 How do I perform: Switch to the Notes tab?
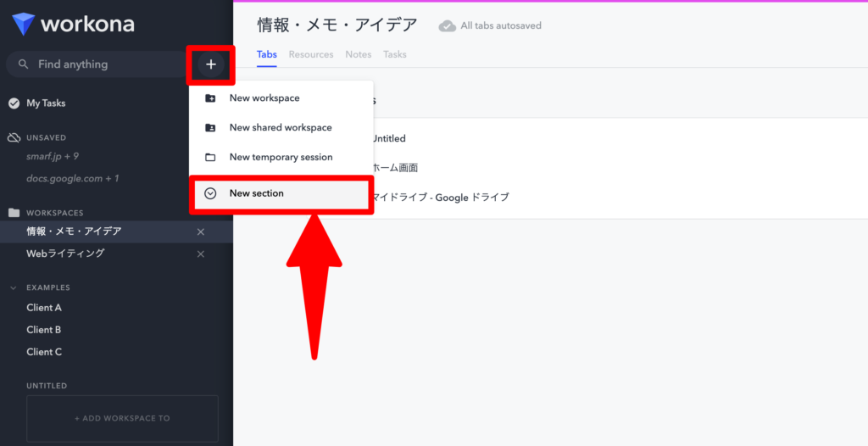click(x=359, y=54)
